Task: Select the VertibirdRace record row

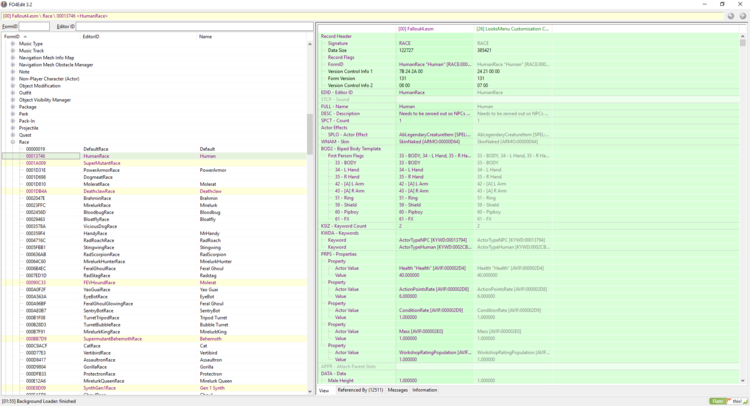Action: click(154, 353)
